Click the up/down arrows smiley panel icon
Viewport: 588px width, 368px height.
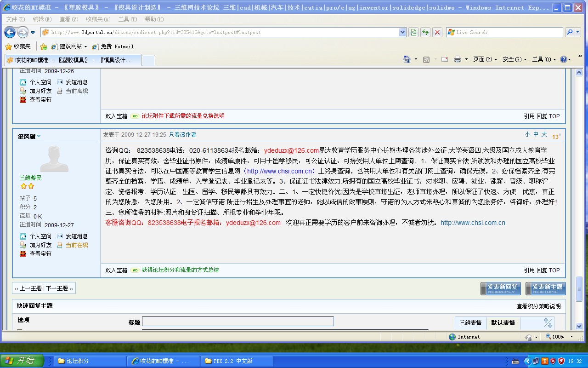[x=548, y=323]
